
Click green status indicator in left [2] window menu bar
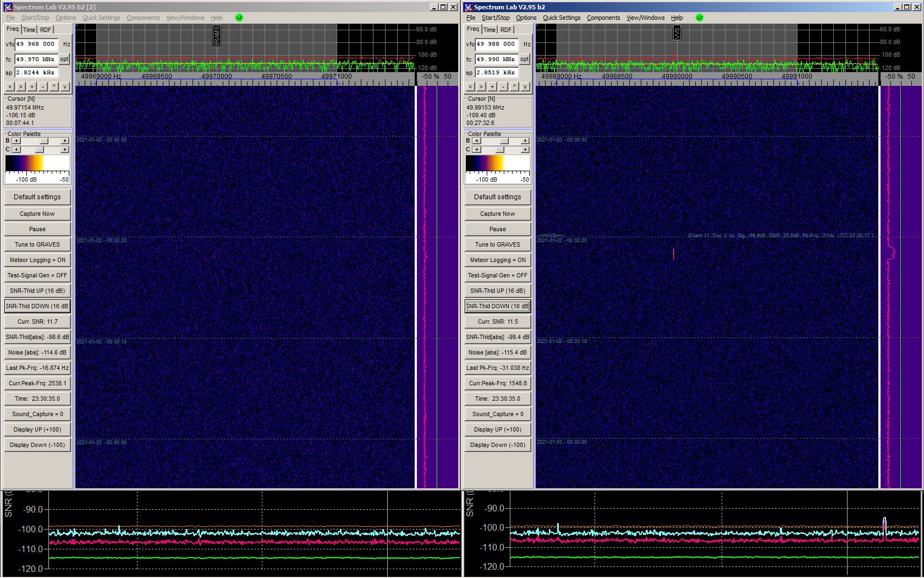tap(239, 18)
